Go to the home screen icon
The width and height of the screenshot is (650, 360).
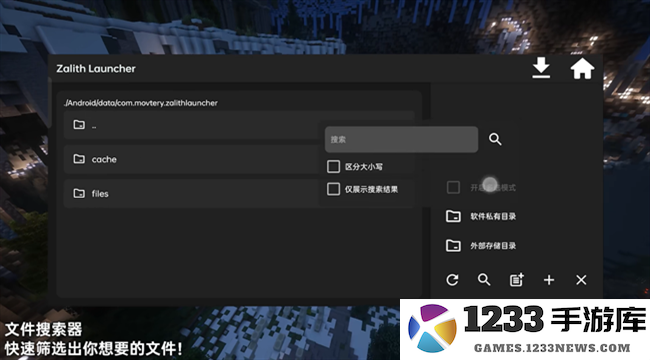[x=582, y=68]
